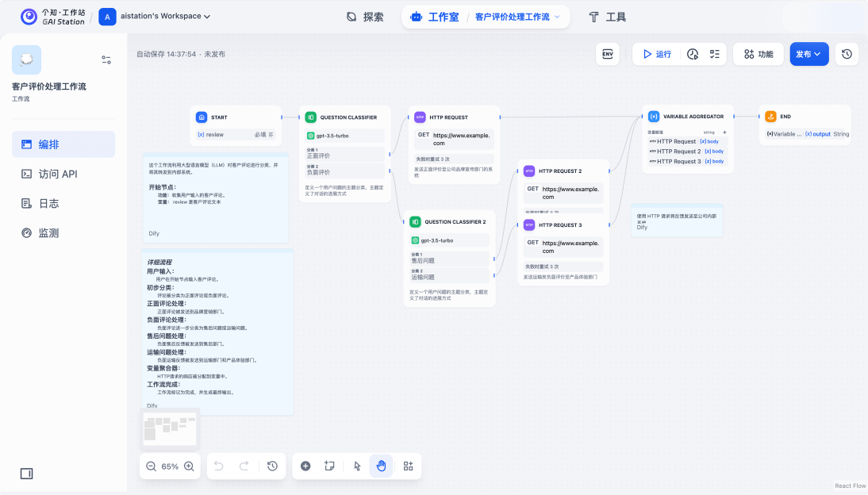This screenshot has width=868, height=495.
Task: Add a note to the canvas
Action: (329, 466)
